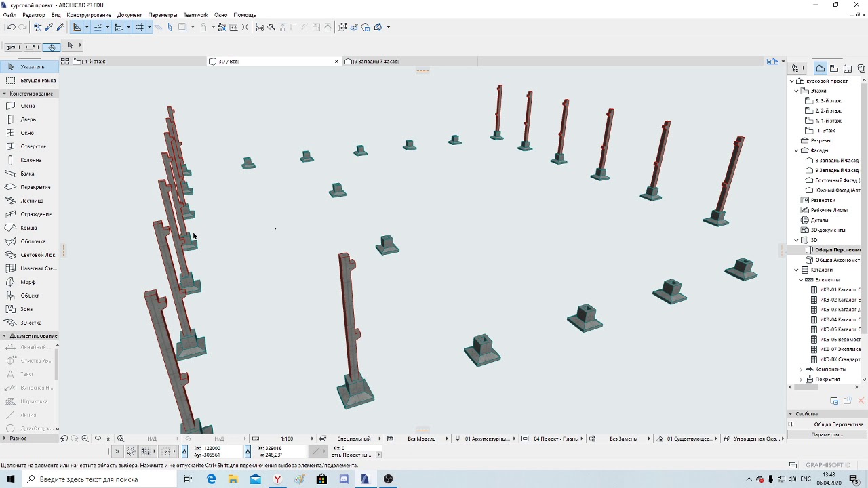Select the Дверь door tool

(28, 119)
